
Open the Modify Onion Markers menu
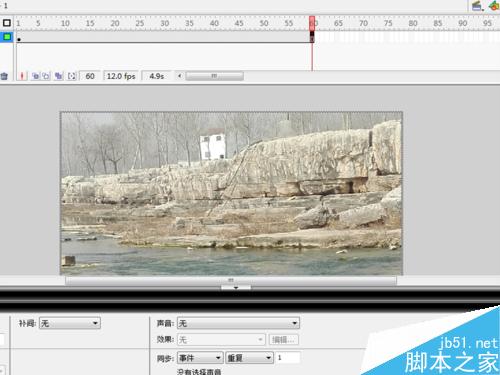71,76
